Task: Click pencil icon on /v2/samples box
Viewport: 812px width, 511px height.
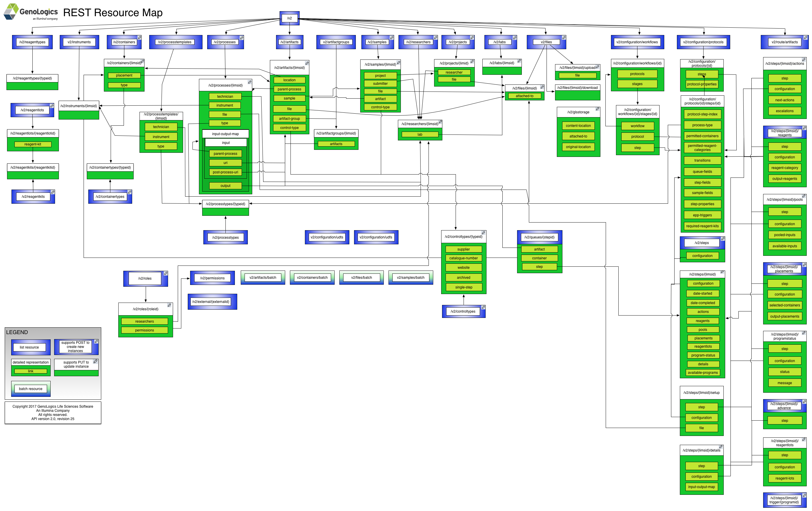Action: (x=391, y=38)
